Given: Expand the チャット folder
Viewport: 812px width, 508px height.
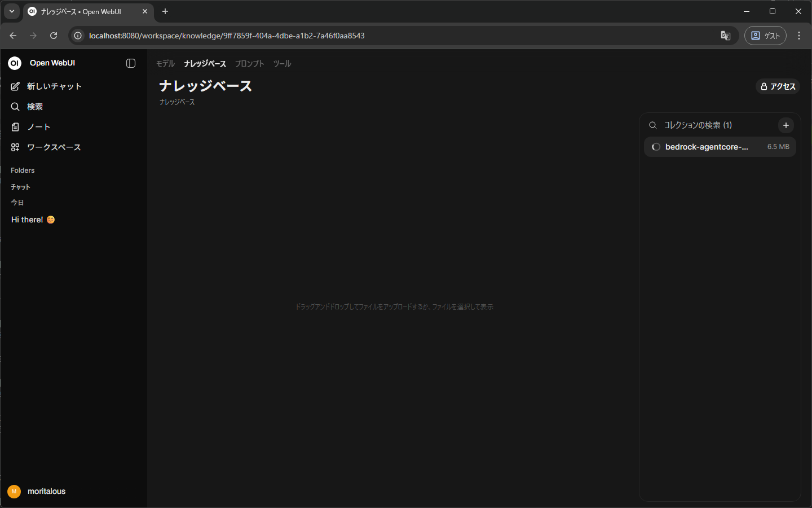Looking at the screenshot, I should coord(20,187).
